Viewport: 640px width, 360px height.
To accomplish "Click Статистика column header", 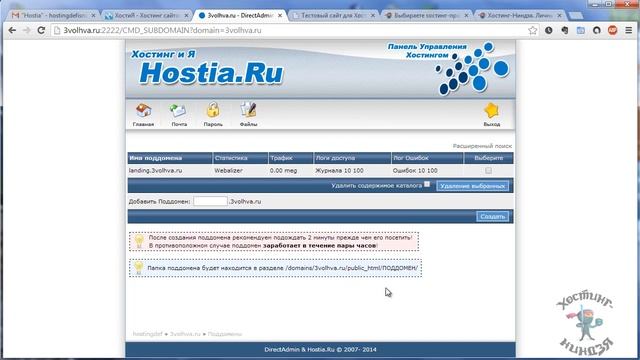I will 231,158.
